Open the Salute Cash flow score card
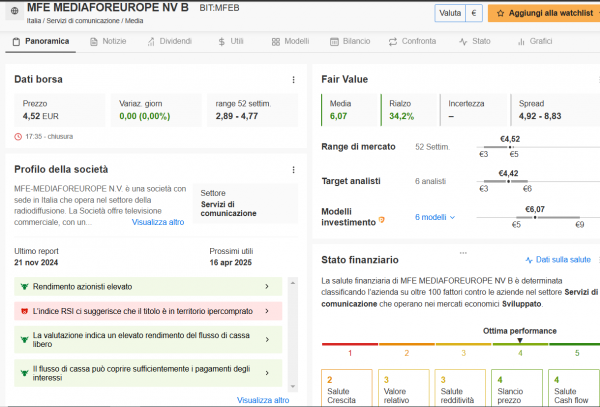 574,387
